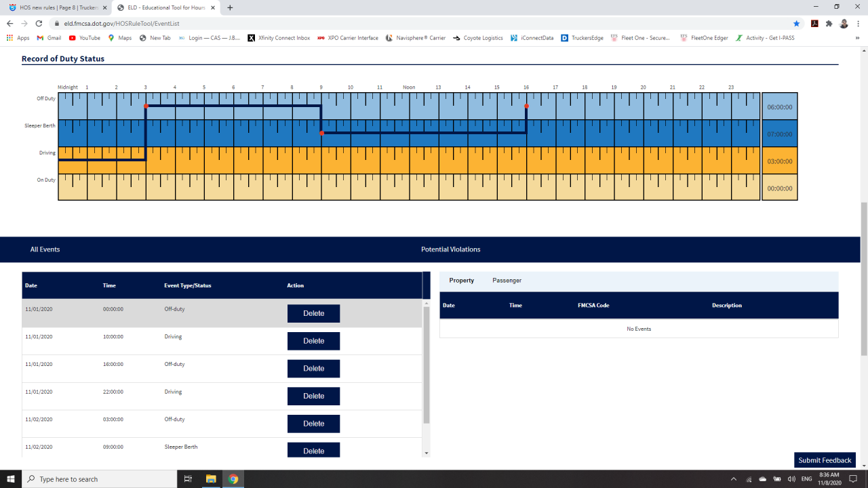Open the Coyote Logistics bookmark

478,38
